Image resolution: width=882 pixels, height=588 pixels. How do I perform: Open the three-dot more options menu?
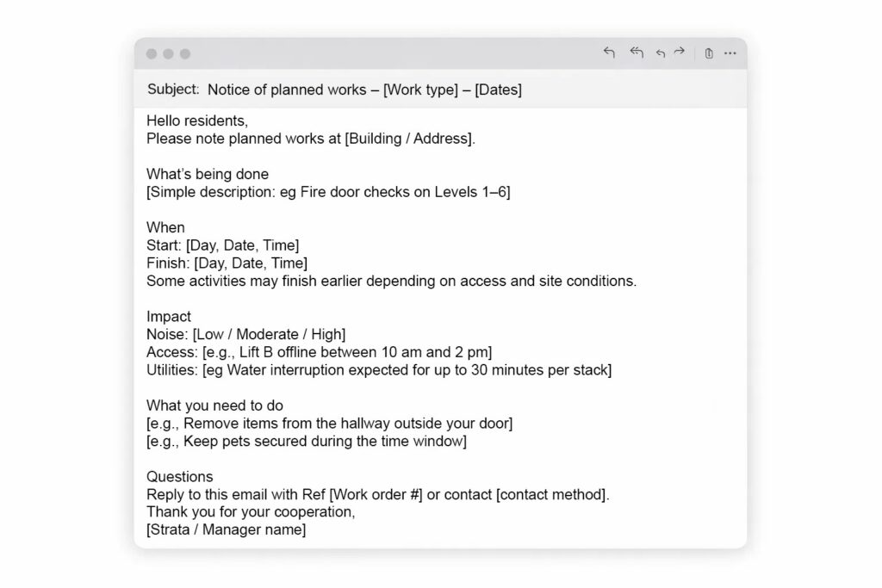tap(730, 53)
